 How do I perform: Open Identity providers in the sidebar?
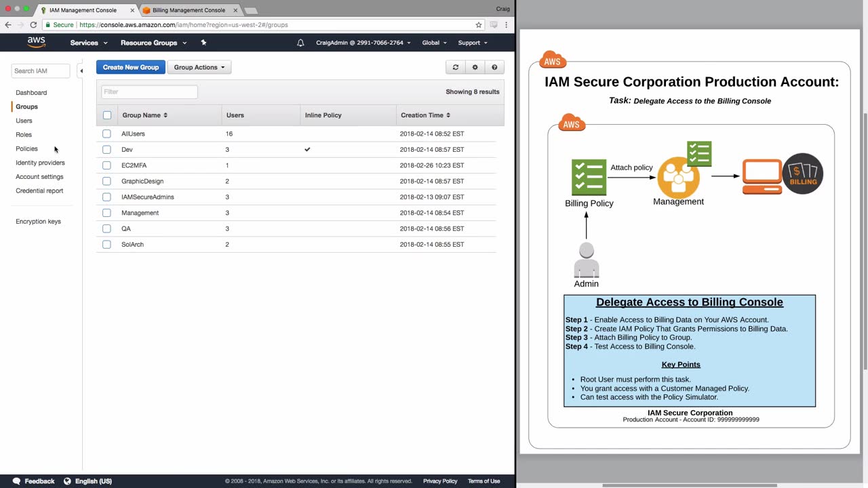point(40,163)
